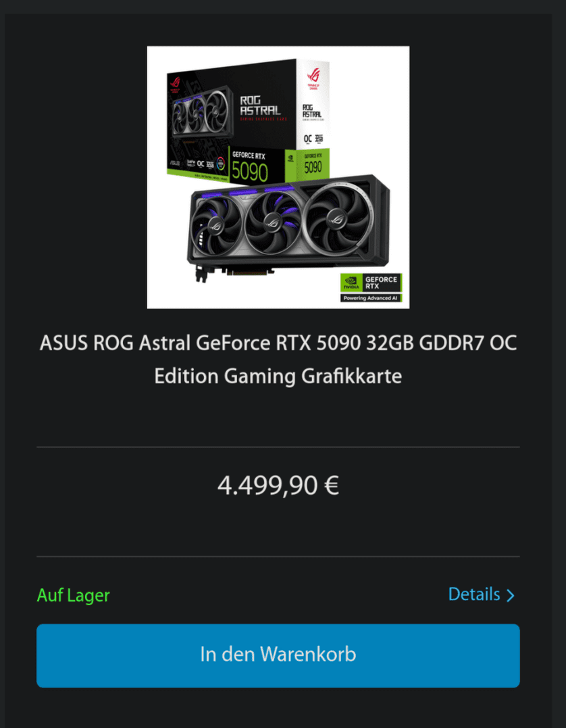Click the OC 32GB badge on box side
This screenshot has width=566, height=728.
pos(313,139)
